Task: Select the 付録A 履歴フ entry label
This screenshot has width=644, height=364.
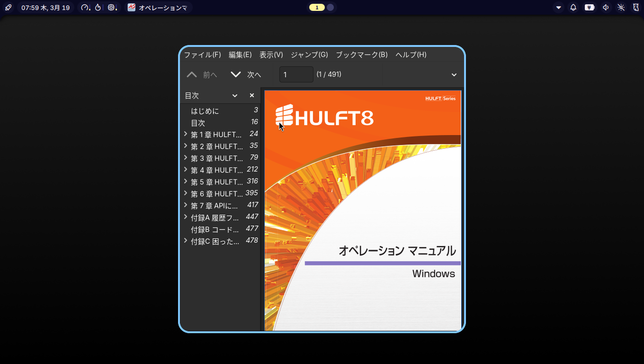Action: (215, 218)
